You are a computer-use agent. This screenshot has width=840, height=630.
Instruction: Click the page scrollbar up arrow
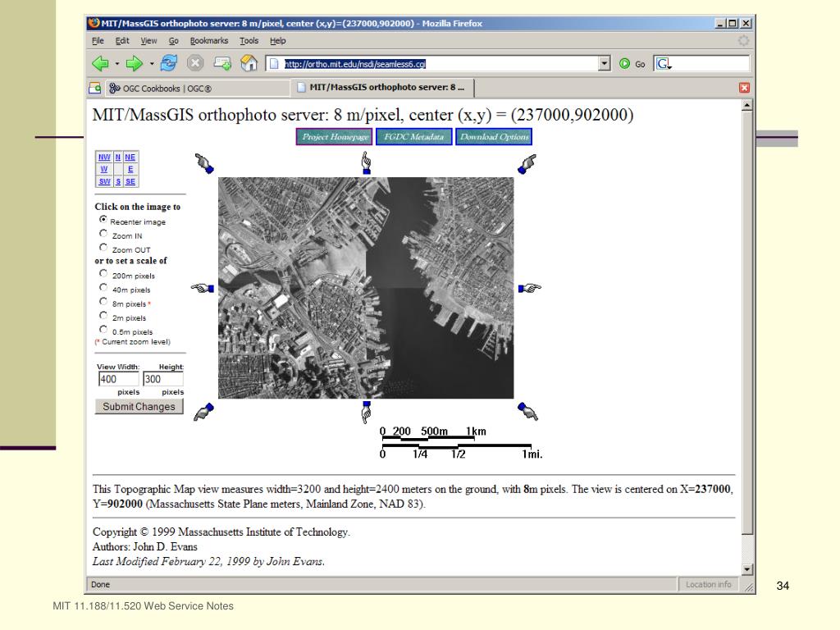click(x=746, y=105)
